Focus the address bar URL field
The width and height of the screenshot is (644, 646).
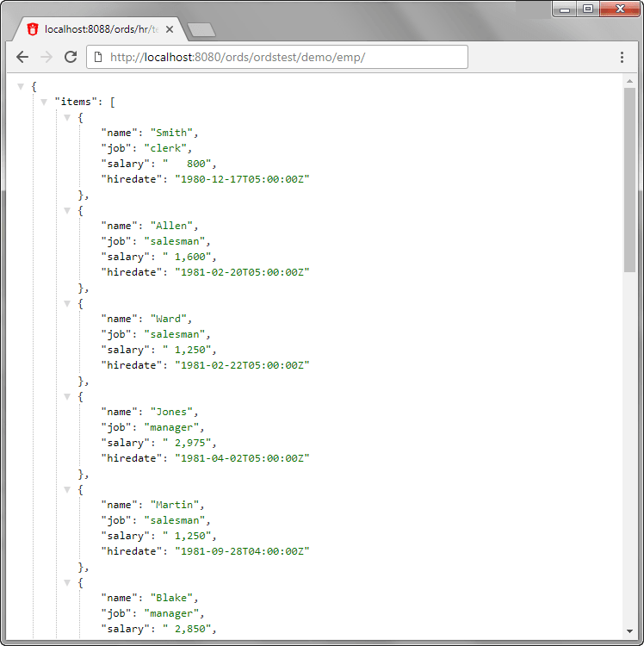(277, 57)
